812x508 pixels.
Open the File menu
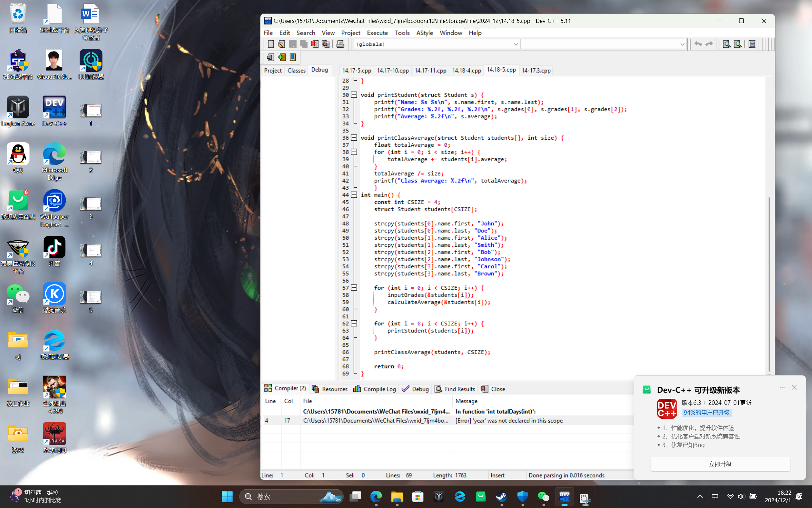coord(268,33)
